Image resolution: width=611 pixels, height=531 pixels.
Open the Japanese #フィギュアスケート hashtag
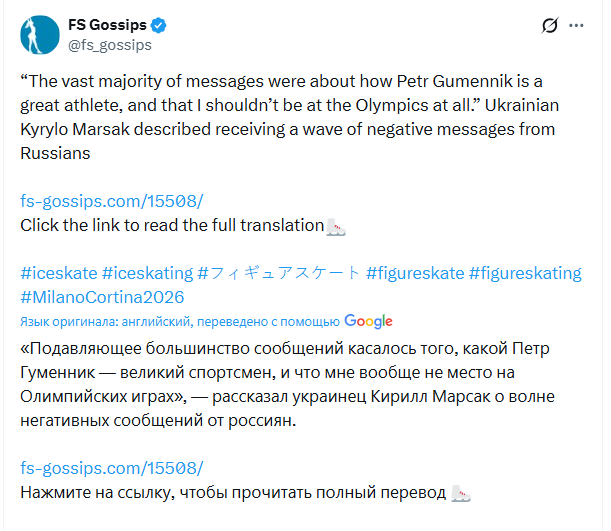click(x=278, y=273)
